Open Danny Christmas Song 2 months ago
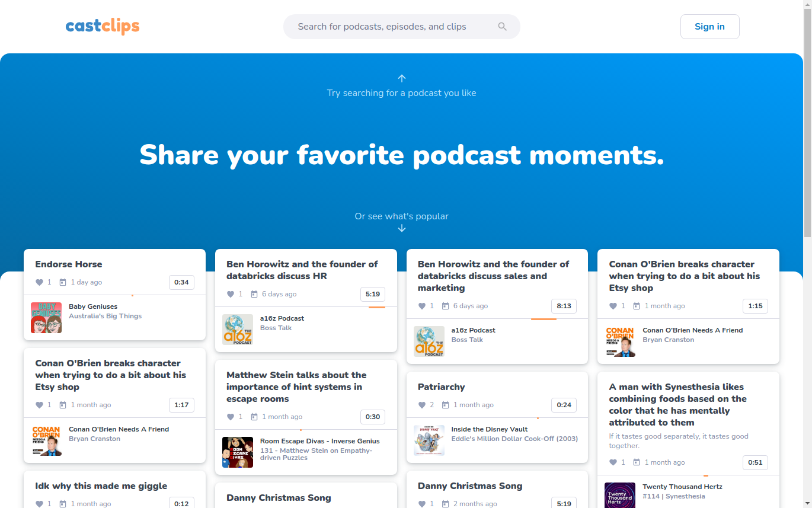Screen dimensions: 812x508 470,486
